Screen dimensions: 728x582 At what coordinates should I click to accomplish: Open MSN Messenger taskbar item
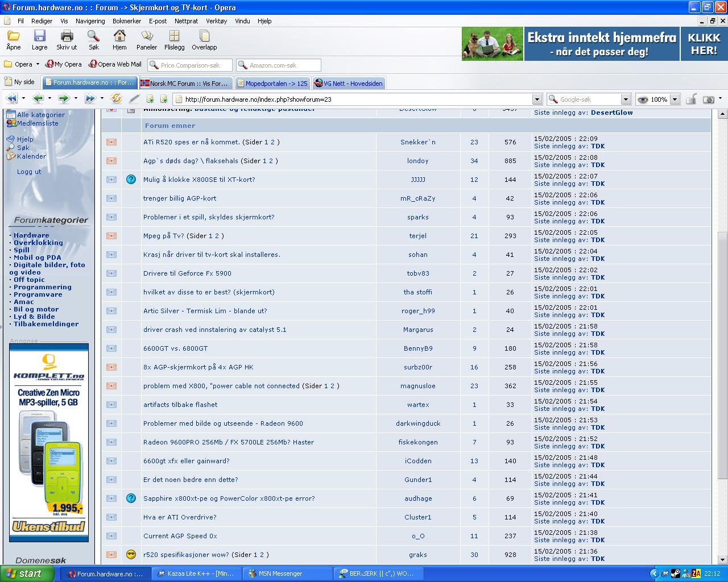click(286, 573)
